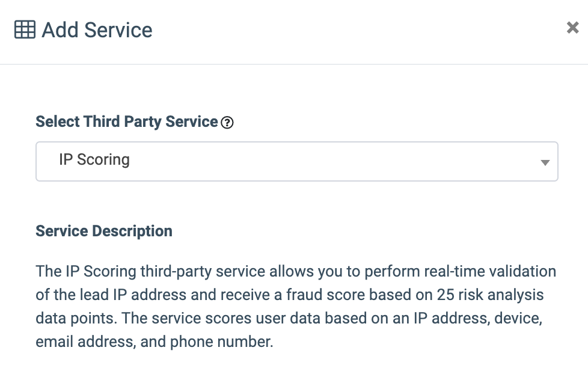This screenshot has width=588, height=380.
Task: Click the number 25 in the description
Action: (446, 295)
